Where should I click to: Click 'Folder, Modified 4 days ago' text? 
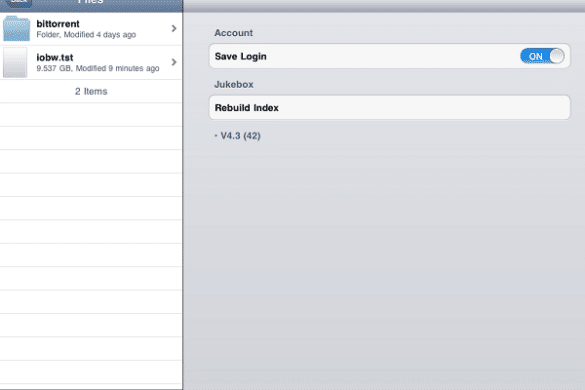[x=86, y=35]
